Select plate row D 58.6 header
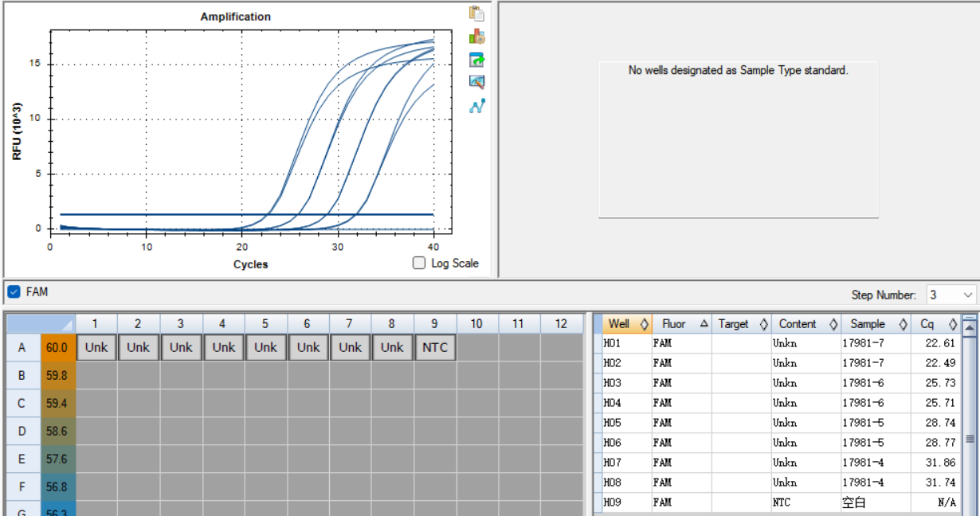Viewport: 980px width, 516px height. (x=41, y=431)
